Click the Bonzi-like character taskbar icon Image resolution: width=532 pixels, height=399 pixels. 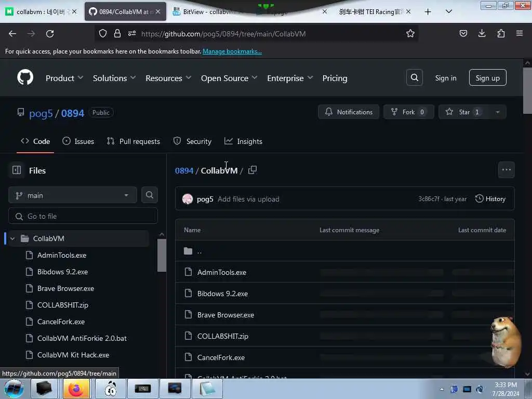click(110, 389)
